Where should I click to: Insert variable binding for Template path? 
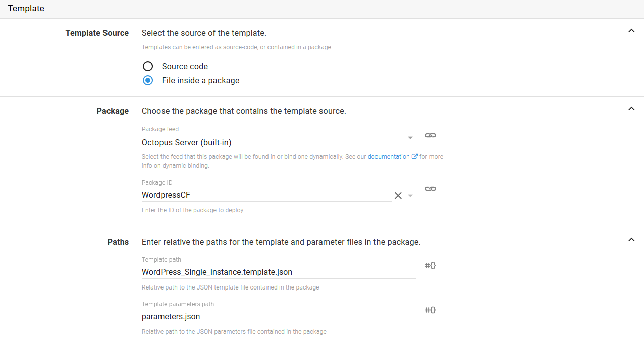point(430,265)
